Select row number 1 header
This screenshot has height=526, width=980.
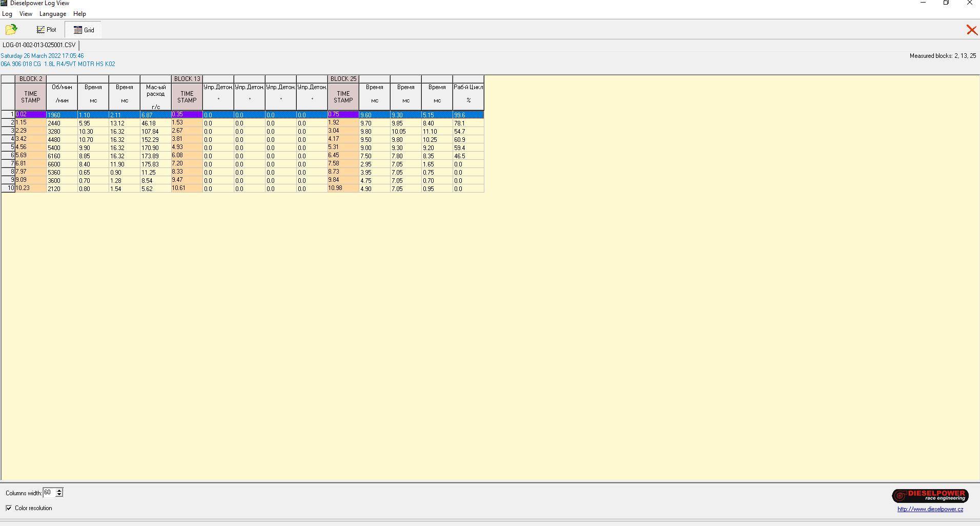(x=8, y=114)
